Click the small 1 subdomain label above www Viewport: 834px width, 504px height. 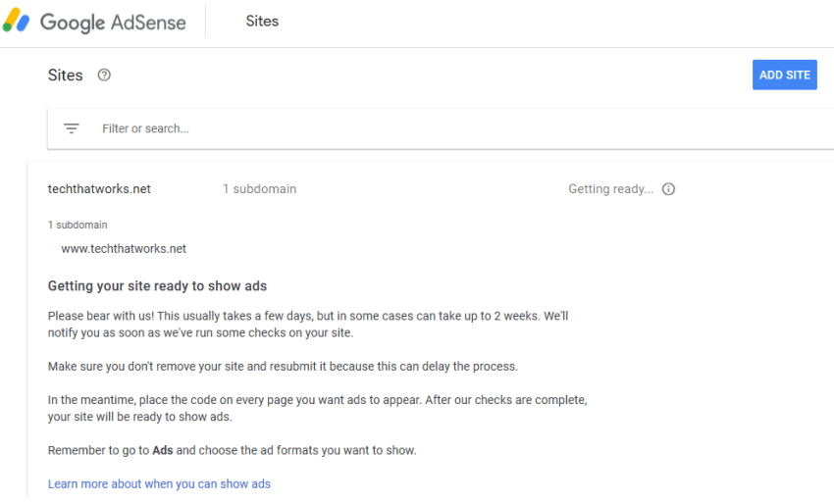[78, 225]
